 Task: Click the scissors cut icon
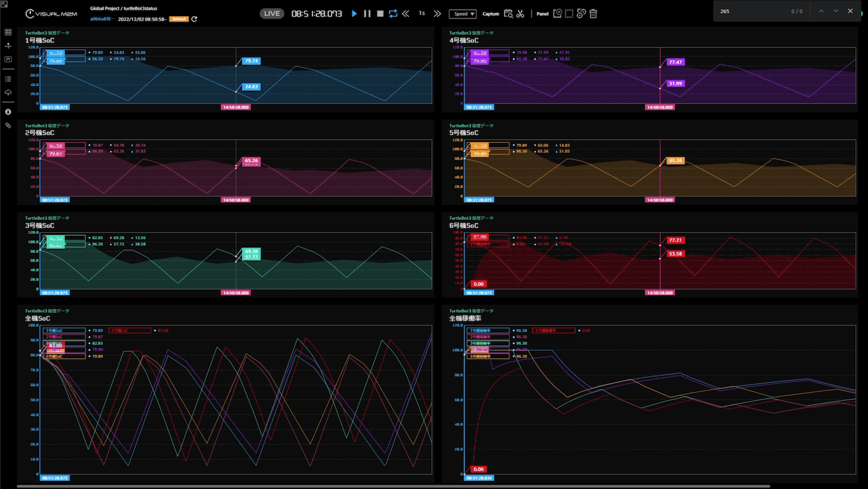[x=520, y=13]
